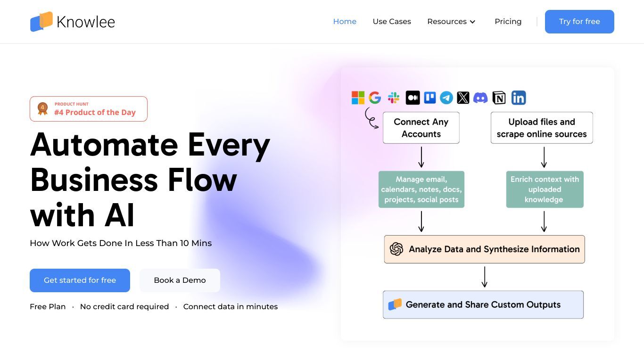
Task: Click the Medium logo icon
Action: [413, 98]
